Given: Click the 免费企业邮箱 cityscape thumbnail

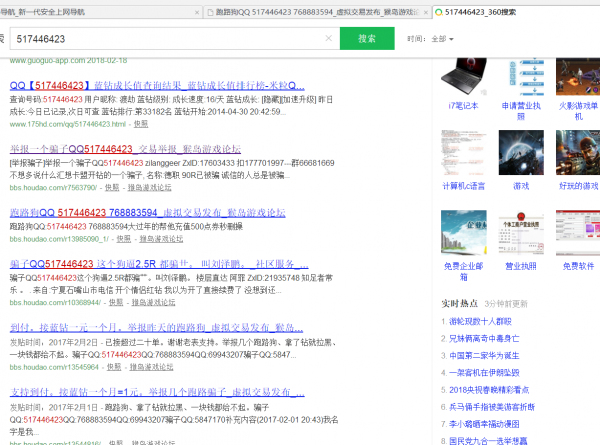Looking at the screenshot, I should (x=464, y=232).
